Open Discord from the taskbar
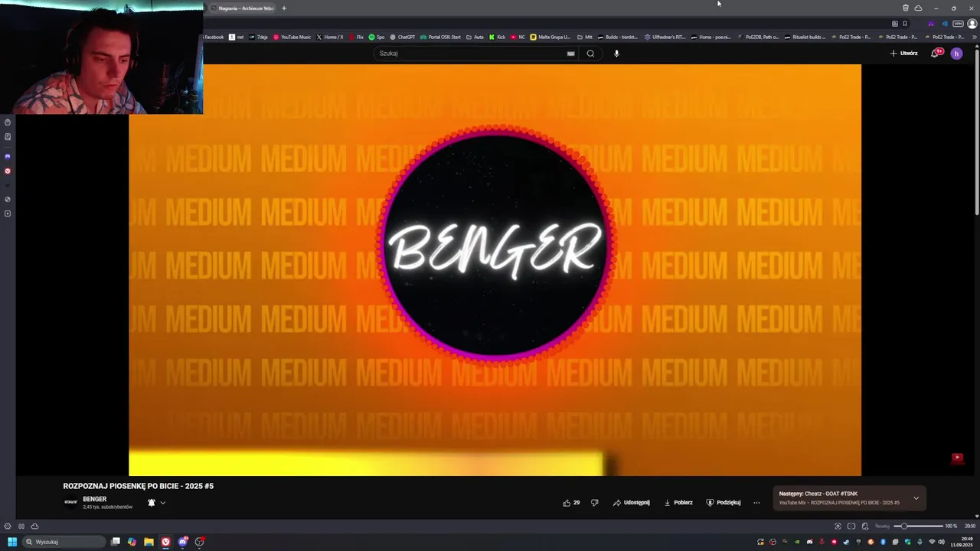 click(183, 542)
